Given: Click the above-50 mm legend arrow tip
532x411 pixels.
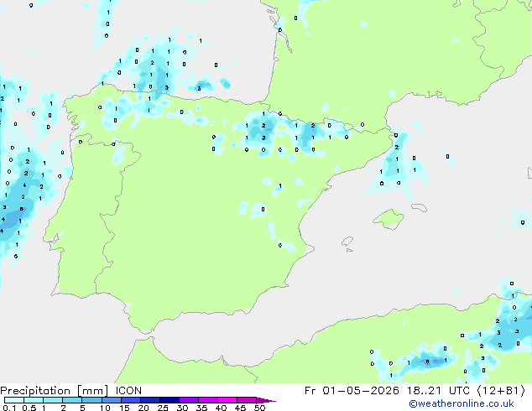Looking at the screenshot, I should tap(266, 400).
